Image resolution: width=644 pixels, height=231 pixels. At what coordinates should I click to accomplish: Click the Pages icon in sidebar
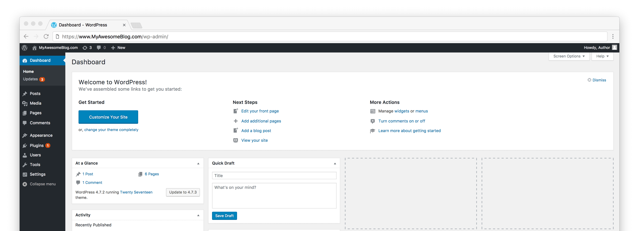25,113
